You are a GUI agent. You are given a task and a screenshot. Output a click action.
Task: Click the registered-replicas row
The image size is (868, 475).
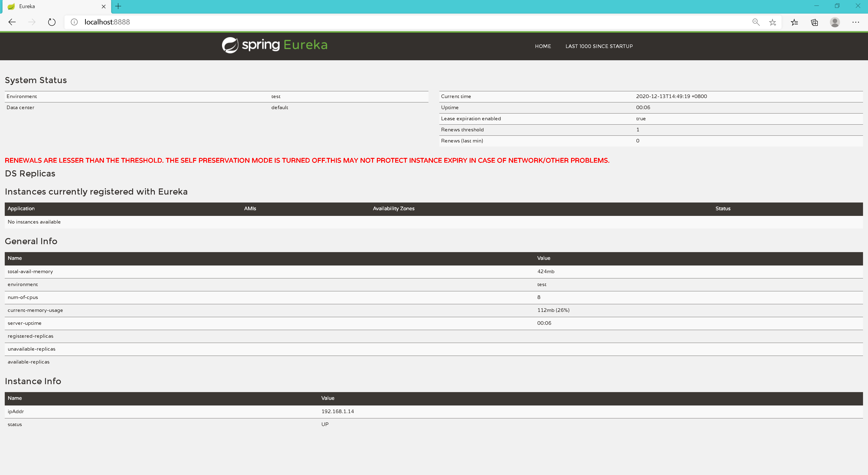pos(434,336)
